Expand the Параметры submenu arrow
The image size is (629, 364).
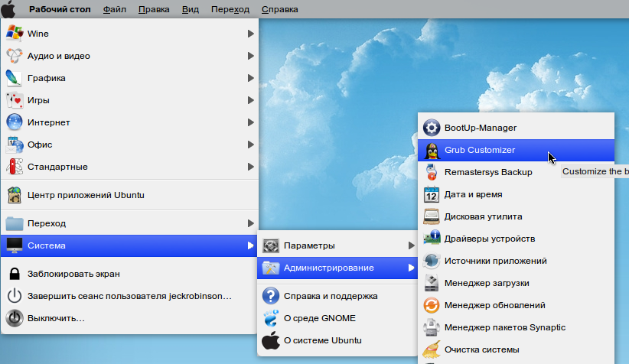tap(411, 245)
